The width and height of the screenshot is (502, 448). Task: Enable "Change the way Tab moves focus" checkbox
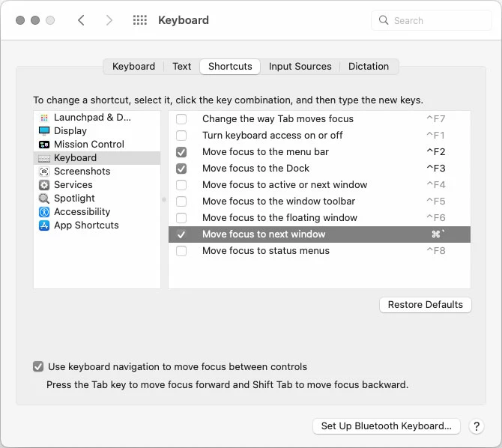coord(181,119)
